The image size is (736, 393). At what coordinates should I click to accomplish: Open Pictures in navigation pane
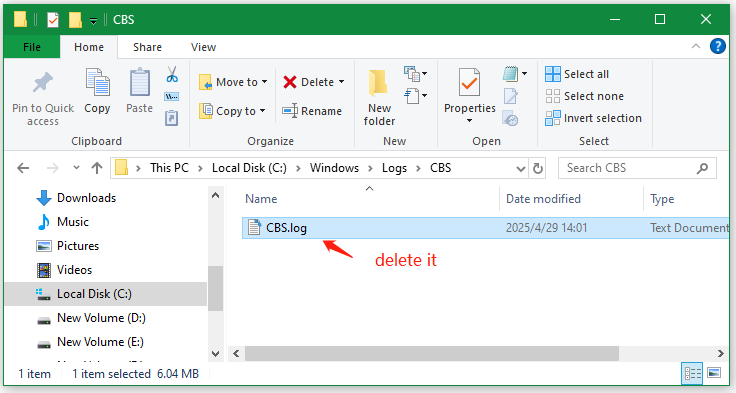pyautogui.click(x=68, y=246)
